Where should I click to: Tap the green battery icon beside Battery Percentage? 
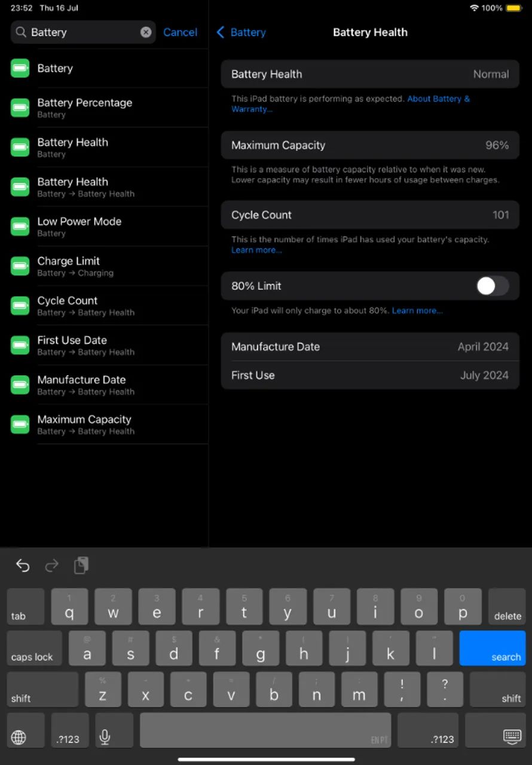tap(20, 108)
